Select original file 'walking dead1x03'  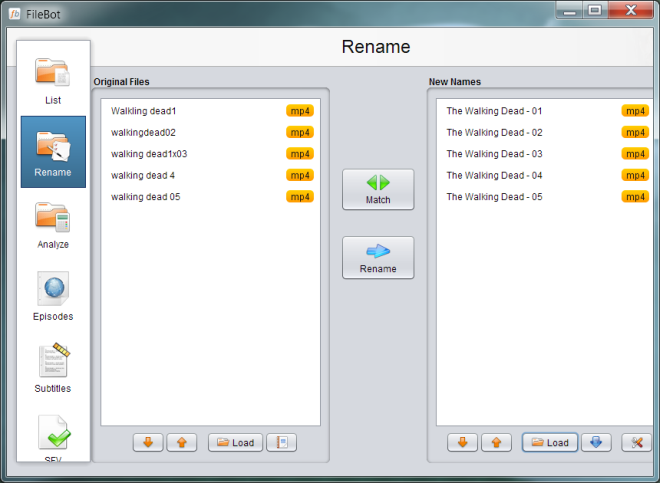coord(149,154)
